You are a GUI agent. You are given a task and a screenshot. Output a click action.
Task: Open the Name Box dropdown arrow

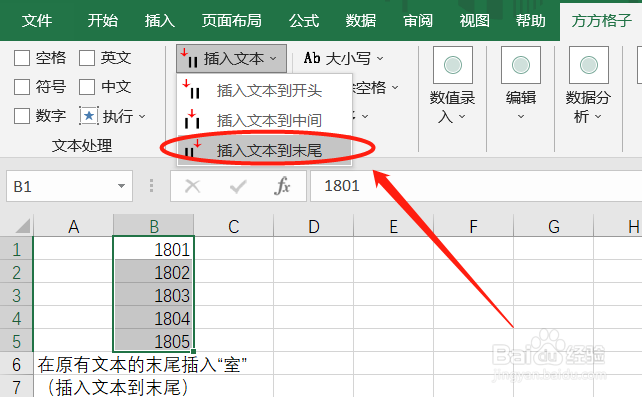pyautogui.click(x=121, y=186)
